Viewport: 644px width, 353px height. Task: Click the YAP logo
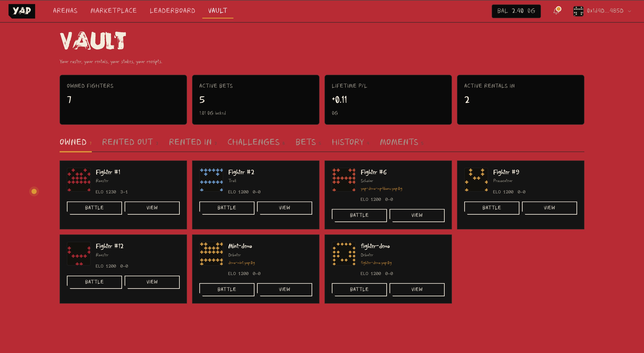(22, 11)
